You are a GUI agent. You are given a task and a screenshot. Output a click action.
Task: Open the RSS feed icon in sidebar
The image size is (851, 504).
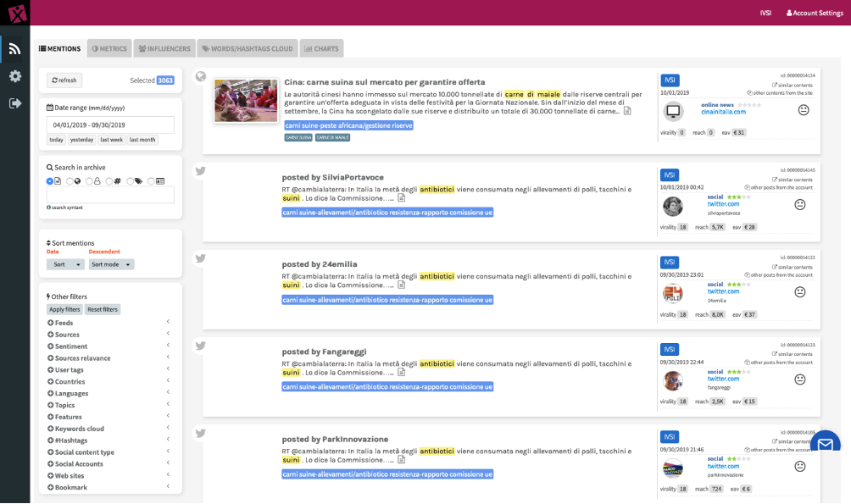click(x=14, y=49)
